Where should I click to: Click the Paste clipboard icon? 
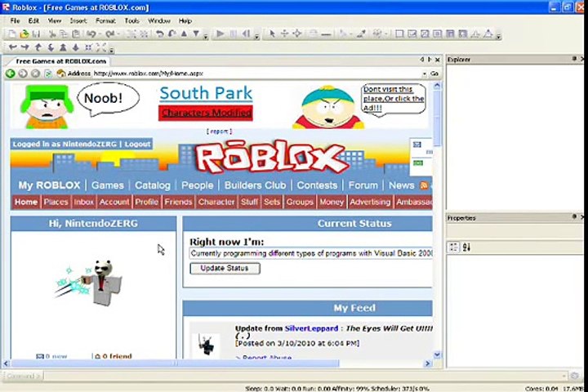[x=76, y=34]
